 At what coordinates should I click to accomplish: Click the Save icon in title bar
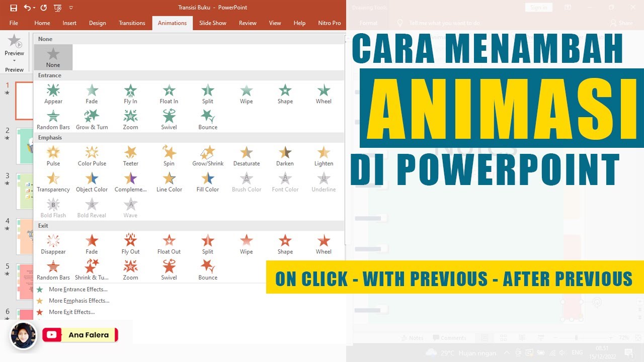[x=14, y=8]
